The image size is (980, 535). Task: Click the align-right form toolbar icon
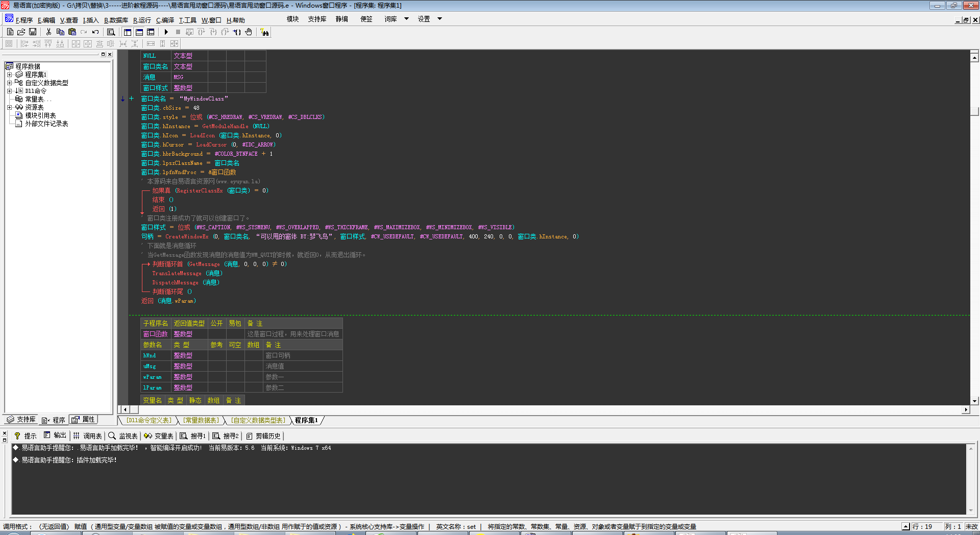tap(36, 44)
